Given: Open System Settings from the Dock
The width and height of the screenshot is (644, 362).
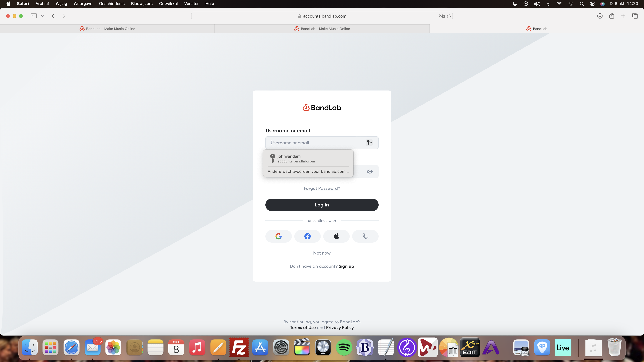Looking at the screenshot, I should coord(281,347).
